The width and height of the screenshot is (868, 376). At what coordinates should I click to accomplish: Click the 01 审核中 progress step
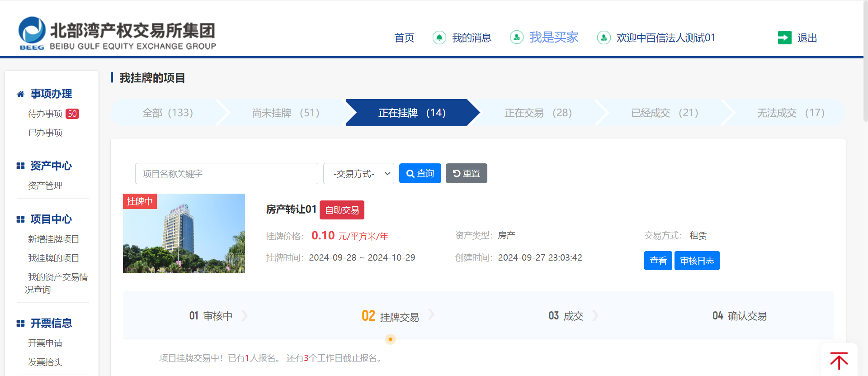pos(211,316)
